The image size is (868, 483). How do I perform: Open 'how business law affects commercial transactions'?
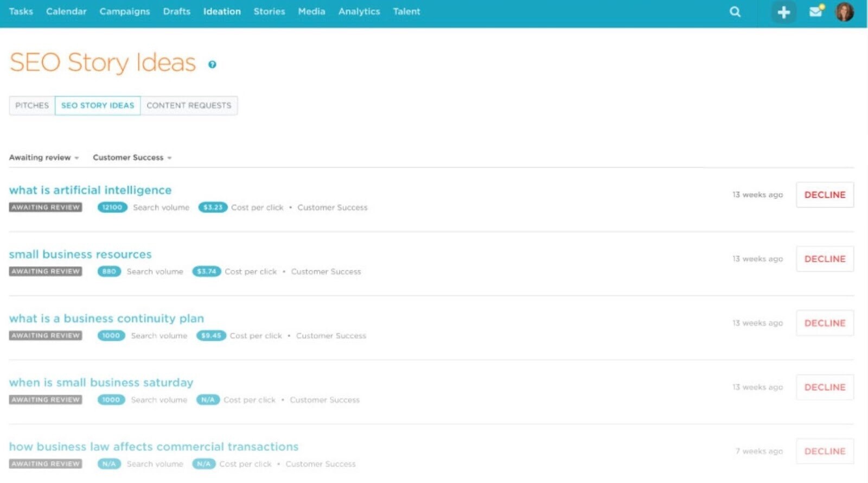pyautogui.click(x=154, y=447)
